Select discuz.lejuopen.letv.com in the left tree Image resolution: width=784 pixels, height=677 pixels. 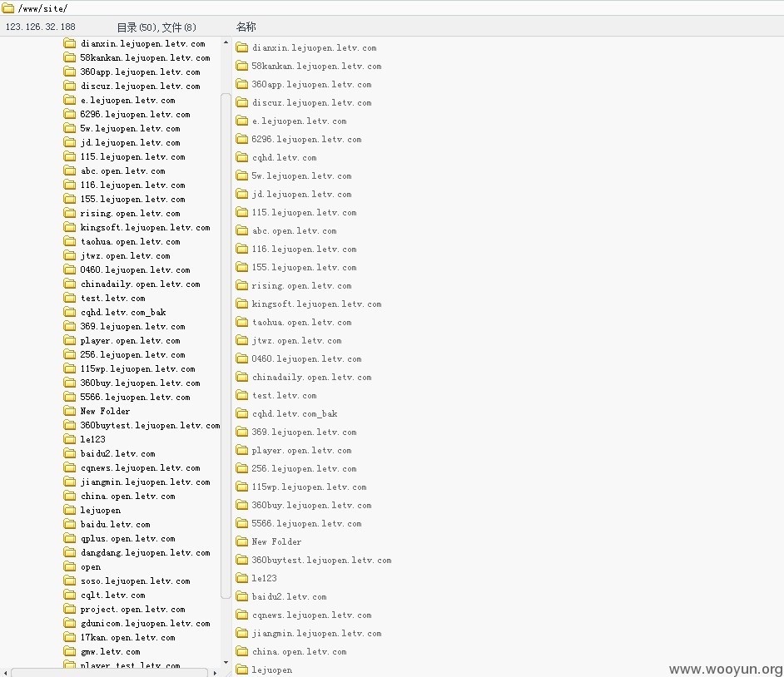(x=140, y=86)
